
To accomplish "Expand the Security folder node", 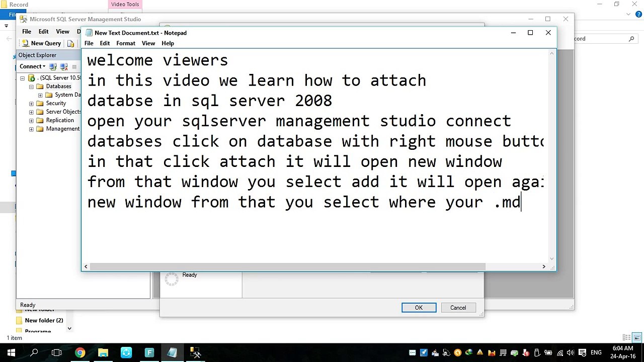I will pyautogui.click(x=31, y=104).
